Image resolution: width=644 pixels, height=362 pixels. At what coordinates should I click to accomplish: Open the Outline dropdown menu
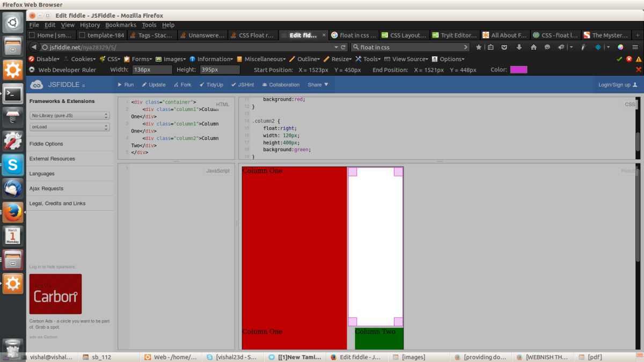305,59
